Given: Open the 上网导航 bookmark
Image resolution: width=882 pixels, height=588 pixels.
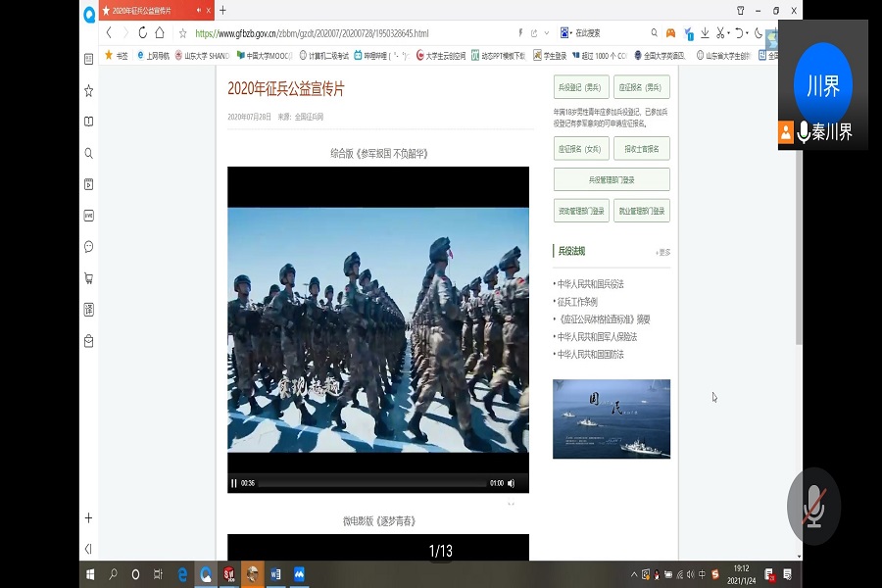Looking at the screenshot, I should [153, 55].
